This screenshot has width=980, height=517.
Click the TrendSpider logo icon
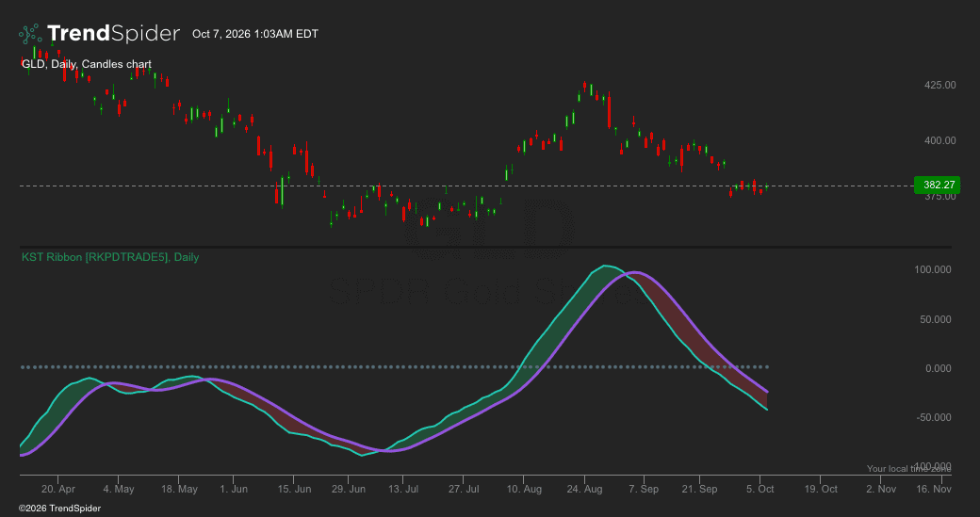click(30, 34)
